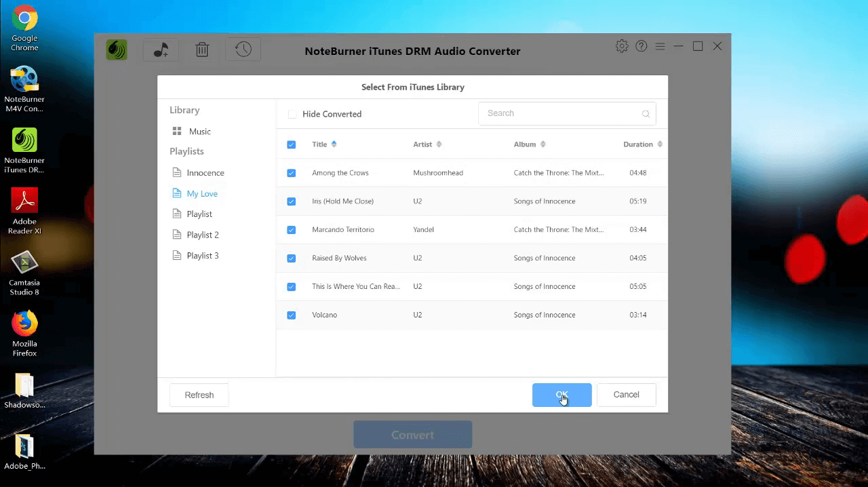The image size is (868, 487).
Task: Open Playlist 3 in sidebar
Action: pyautogui.click(x=203, y=256)
